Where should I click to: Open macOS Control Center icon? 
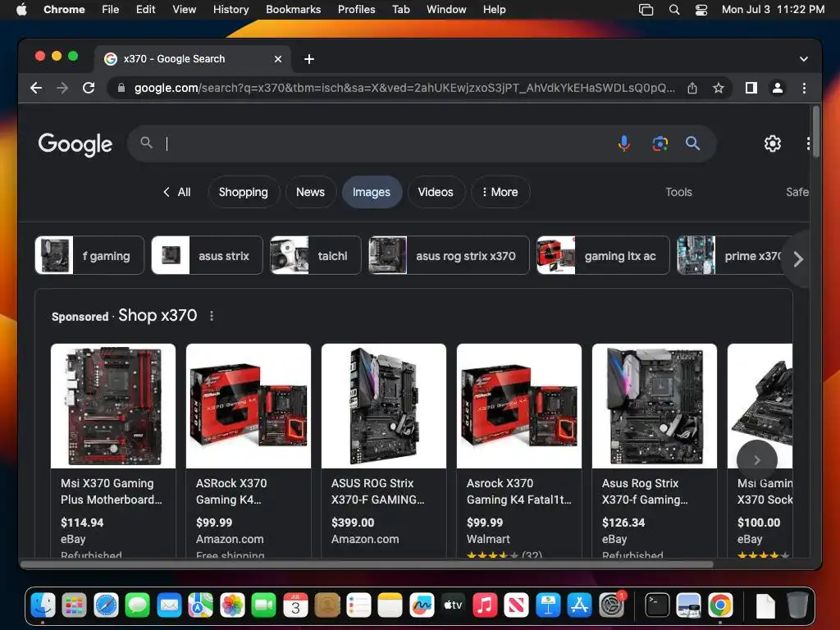tap(701, 9)
